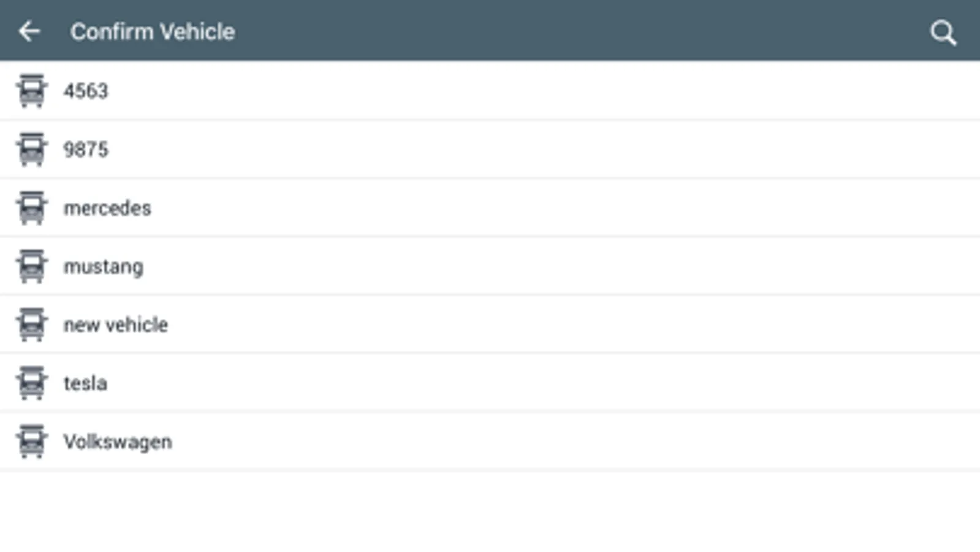Select vehicle 4563 from the list
The width and height of the screenshot is (980, 552).
[86, 91]
